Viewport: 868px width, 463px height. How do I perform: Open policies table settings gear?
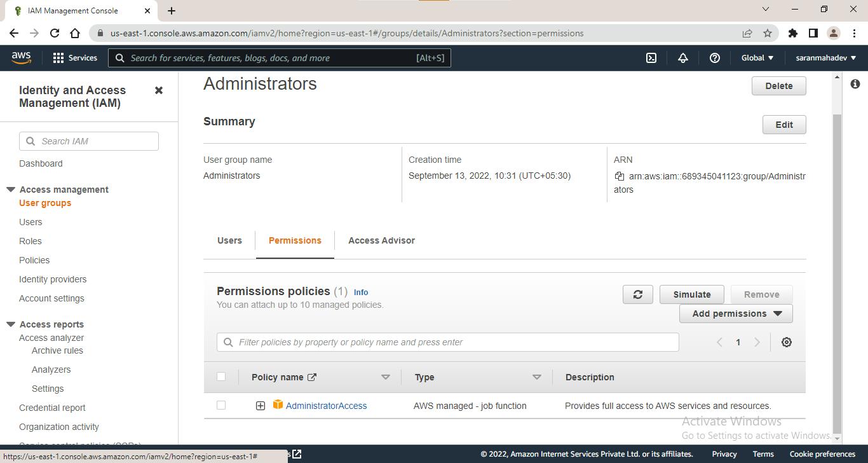787,342
